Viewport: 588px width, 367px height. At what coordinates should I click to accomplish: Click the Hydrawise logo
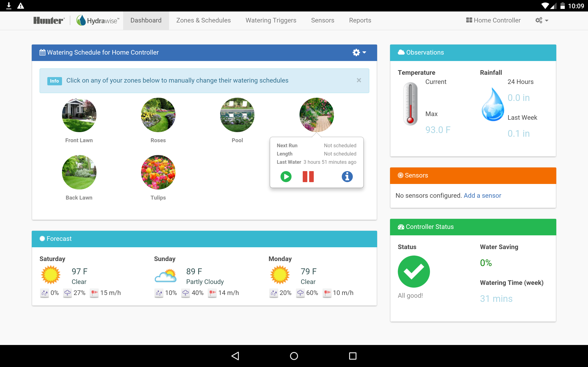(98, 20)
